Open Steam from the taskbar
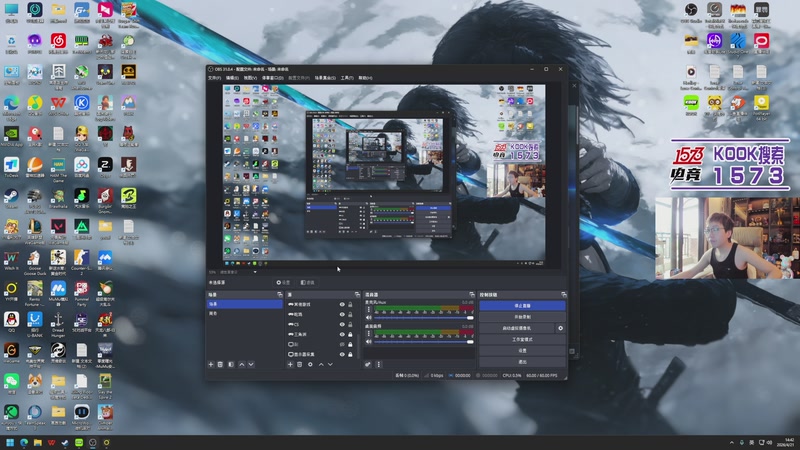This screenshot has width=800, height=450. pyautogui.click(x=65, y=442)
